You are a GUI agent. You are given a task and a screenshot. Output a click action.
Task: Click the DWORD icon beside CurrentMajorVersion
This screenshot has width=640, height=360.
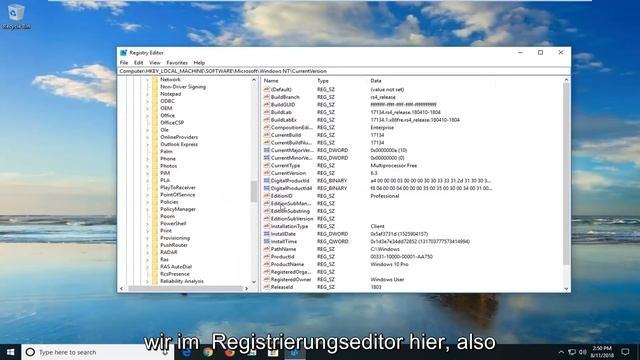[x=267, y=150]
